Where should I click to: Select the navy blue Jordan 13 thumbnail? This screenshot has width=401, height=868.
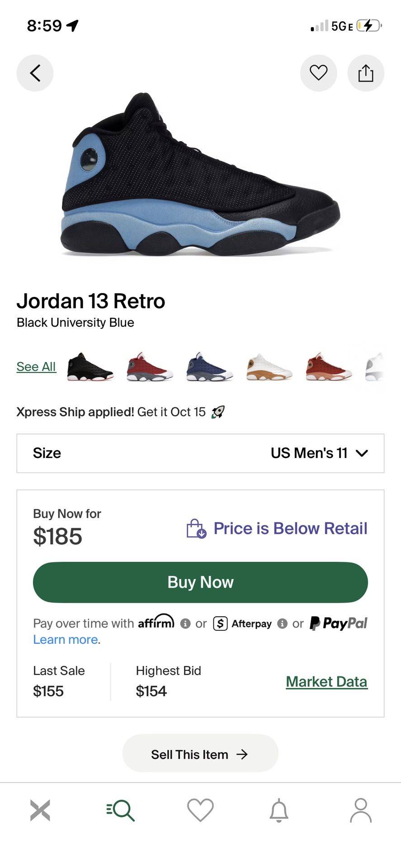(209, 367)
